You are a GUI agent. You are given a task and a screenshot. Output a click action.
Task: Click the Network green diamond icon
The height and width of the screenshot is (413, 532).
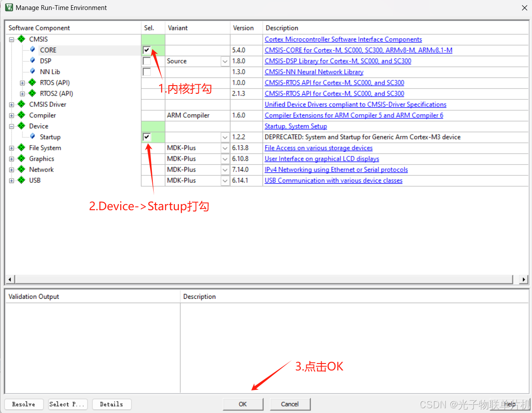[x=21, y=169]
